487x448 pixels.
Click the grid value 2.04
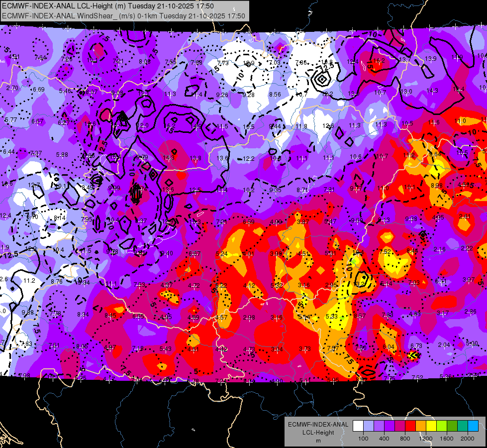(444, 344)
